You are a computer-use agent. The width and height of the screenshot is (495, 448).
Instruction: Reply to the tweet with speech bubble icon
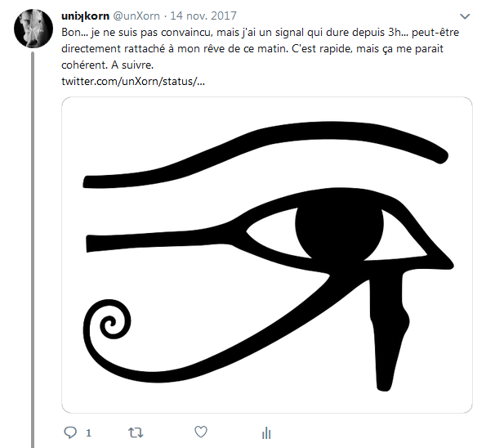pyautogui.click(x=70, y=432)
